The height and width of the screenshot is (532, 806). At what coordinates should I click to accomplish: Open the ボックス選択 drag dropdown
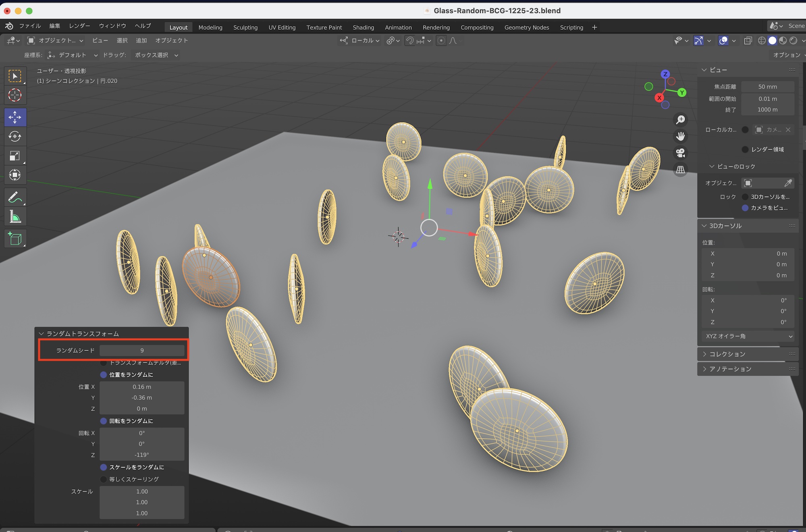tap(156, 55)
